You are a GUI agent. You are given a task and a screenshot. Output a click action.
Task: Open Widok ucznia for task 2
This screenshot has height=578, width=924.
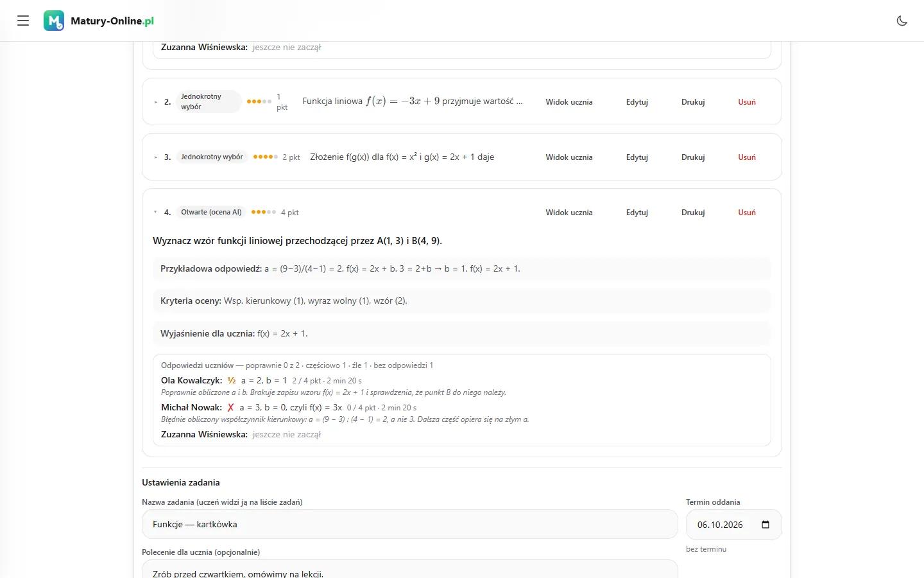569,102
